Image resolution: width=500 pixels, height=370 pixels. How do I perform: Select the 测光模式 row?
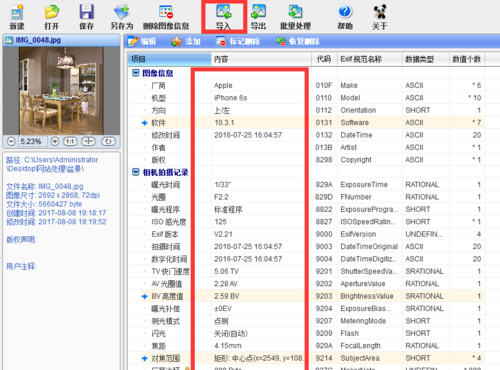pyautogui.click(x=307, y=321)
